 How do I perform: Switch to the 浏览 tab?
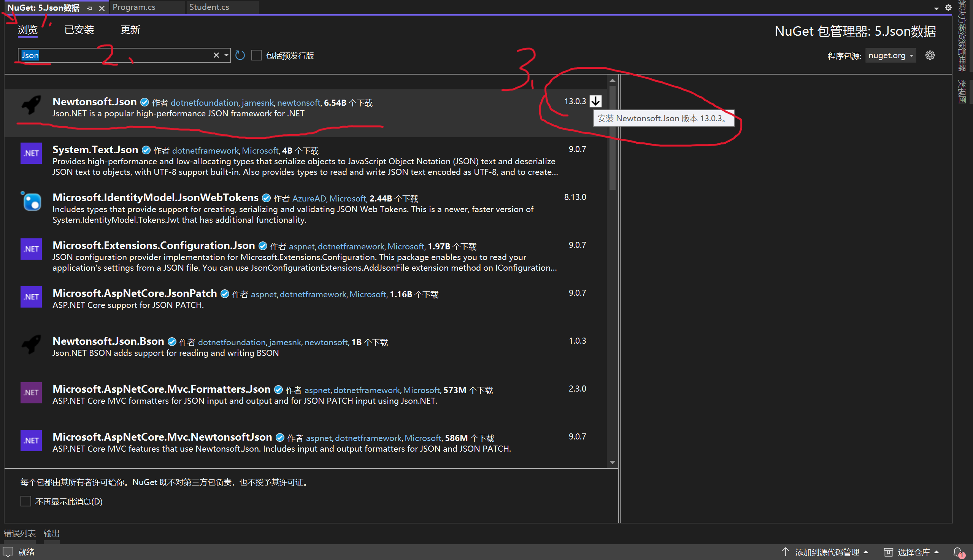28,30
